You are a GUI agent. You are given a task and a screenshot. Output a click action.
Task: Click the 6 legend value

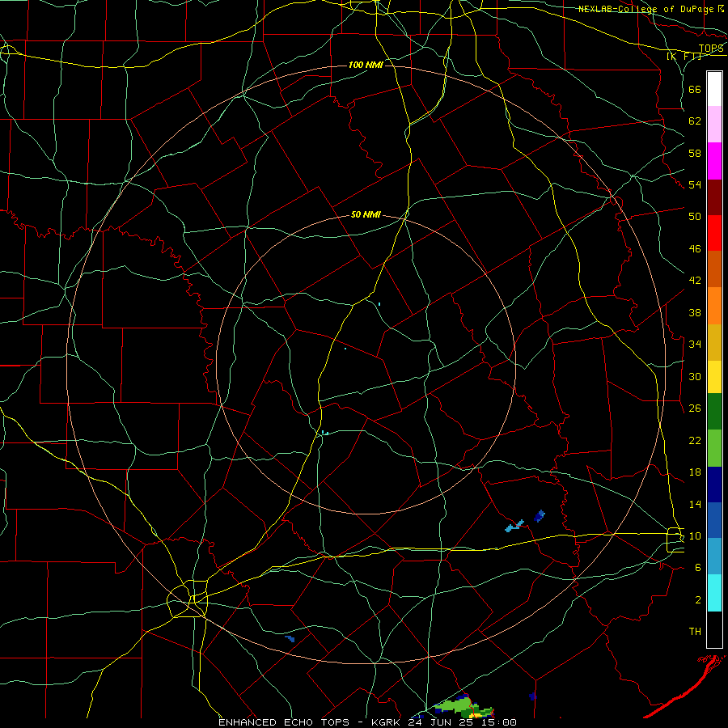coord(698,567)
